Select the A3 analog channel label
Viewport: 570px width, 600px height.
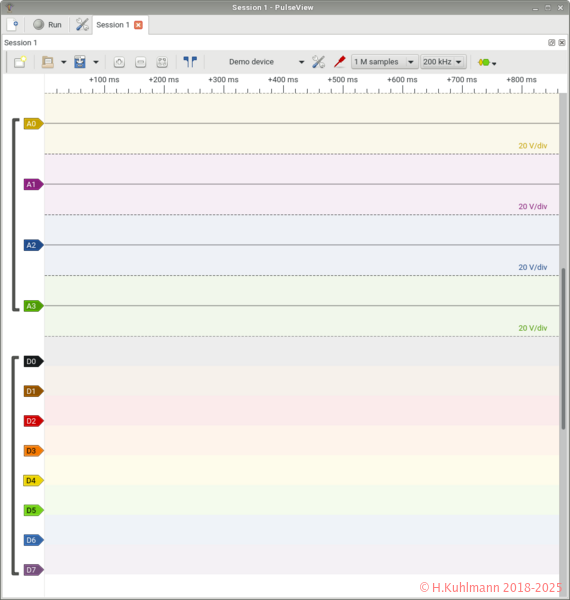[33, 306]
